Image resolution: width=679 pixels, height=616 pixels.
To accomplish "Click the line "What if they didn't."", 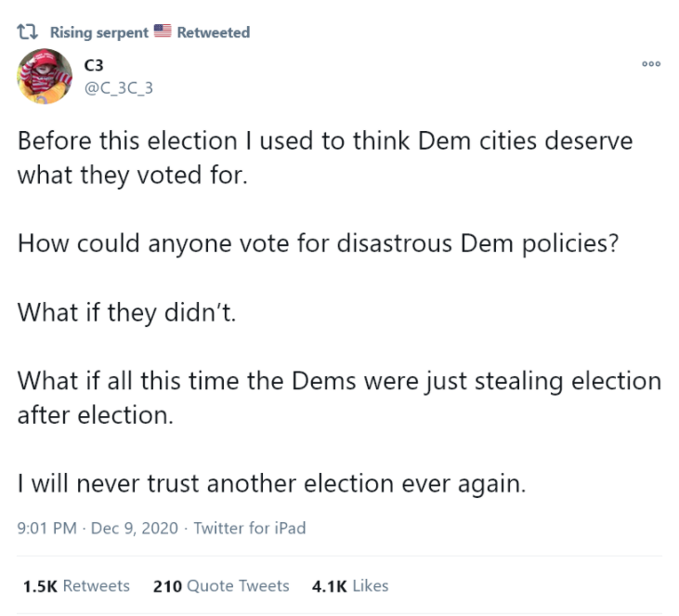I will (128, 311).
